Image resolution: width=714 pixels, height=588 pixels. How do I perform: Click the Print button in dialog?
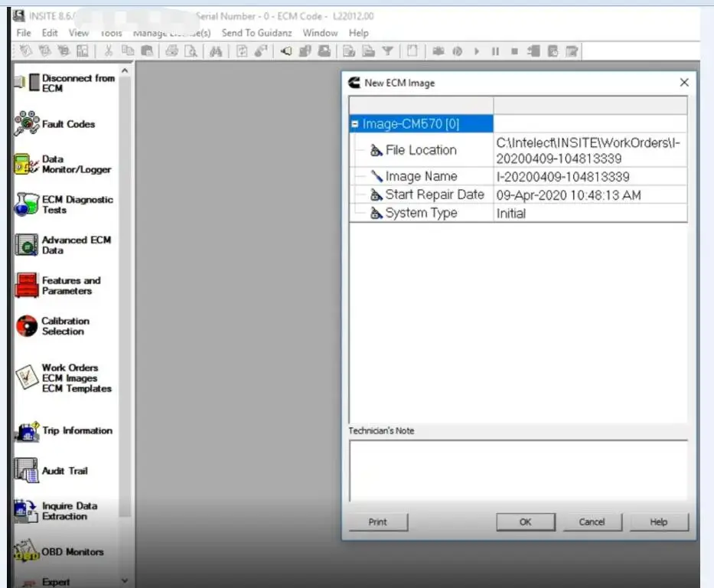click(378, 522)
